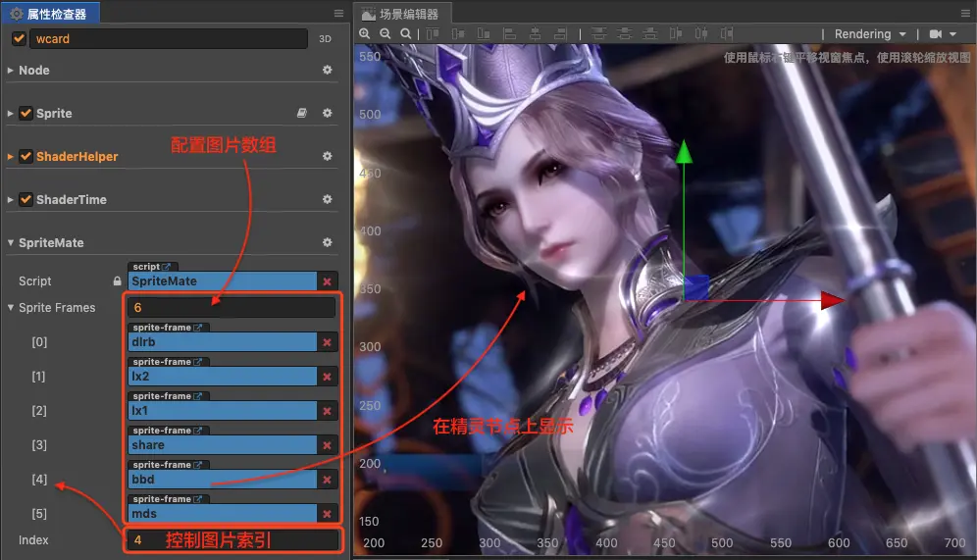Clear the dlrb sprite frame
This screenshot has width=977, height=560.
pos(327,342)
